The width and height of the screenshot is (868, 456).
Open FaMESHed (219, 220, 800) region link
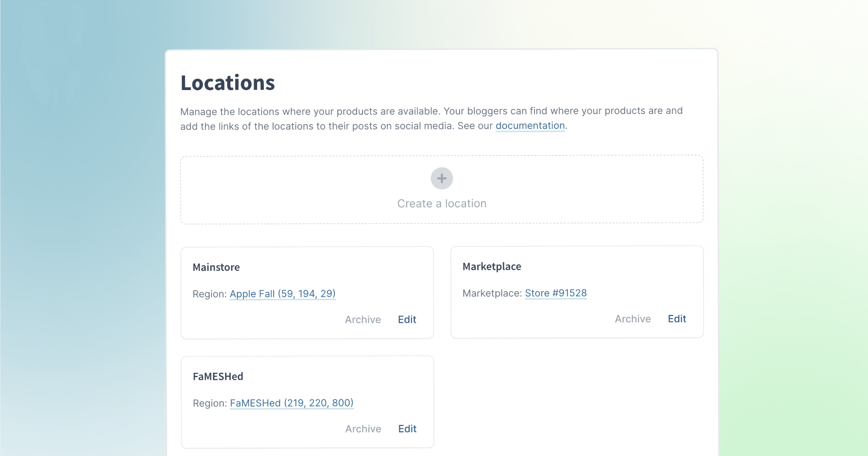click(x=291, y=403)
